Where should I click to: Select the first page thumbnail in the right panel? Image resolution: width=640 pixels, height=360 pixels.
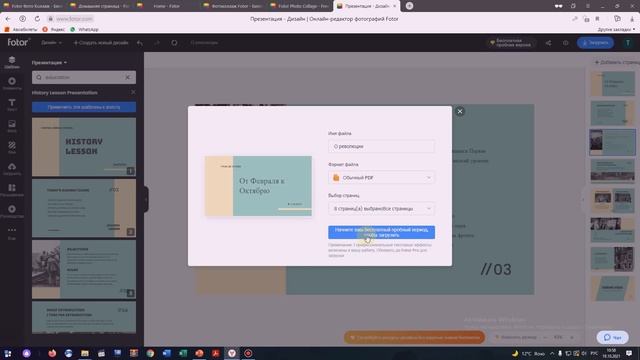[613, 84]
